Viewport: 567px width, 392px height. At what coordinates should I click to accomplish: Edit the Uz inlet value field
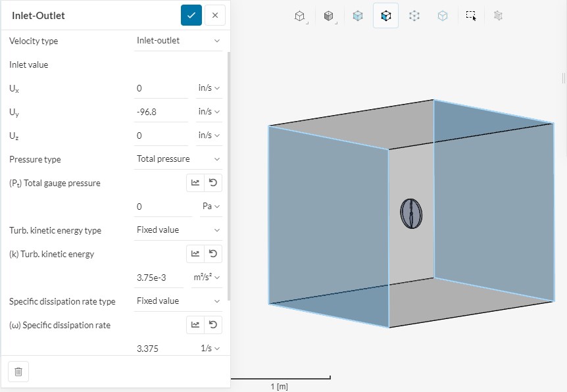point(161,135)
